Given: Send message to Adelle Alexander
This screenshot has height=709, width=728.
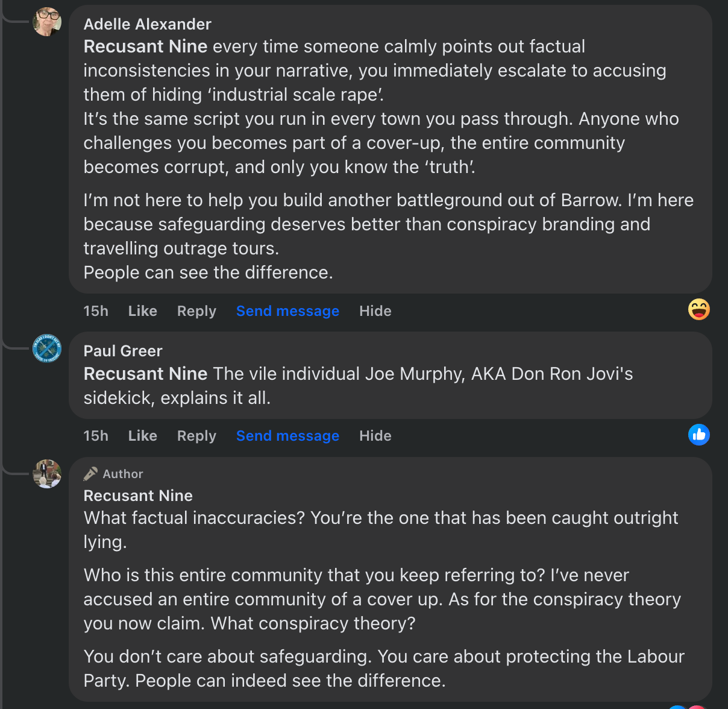Looking at the screenshot, I should tap(287, 311).
